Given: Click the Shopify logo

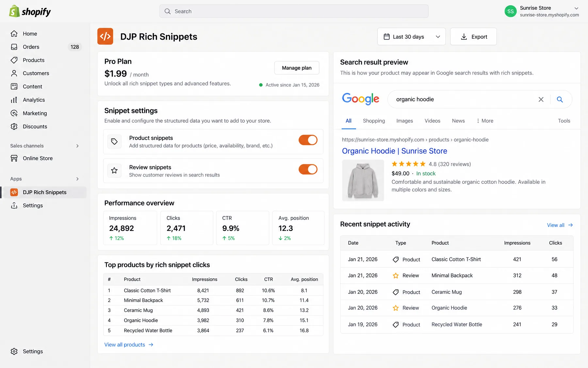Looking at the screenshot, I should (x=30, y=11).
